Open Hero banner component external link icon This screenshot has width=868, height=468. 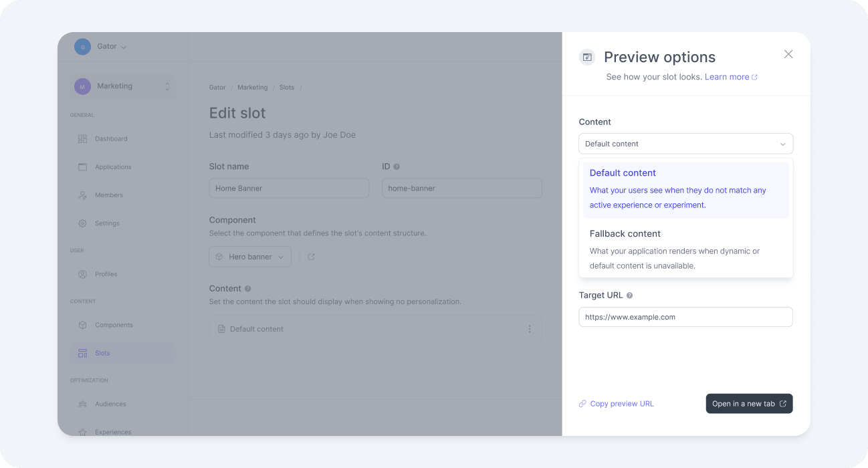tap(311, 257)
